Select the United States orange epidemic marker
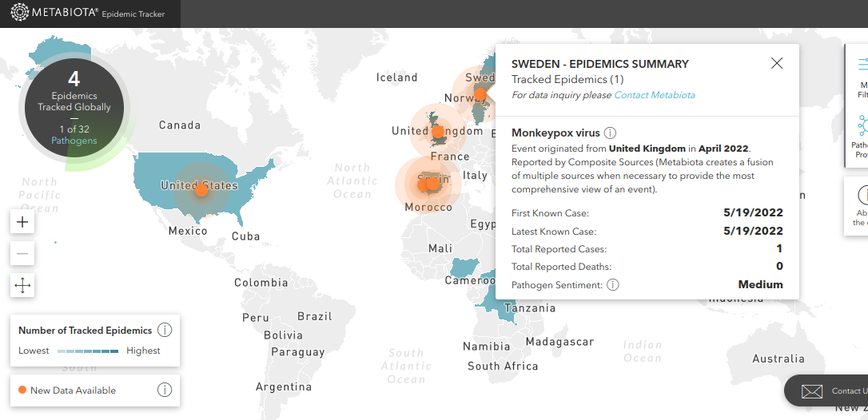Viewport: 868px width, 420px height. coord(201,190)
